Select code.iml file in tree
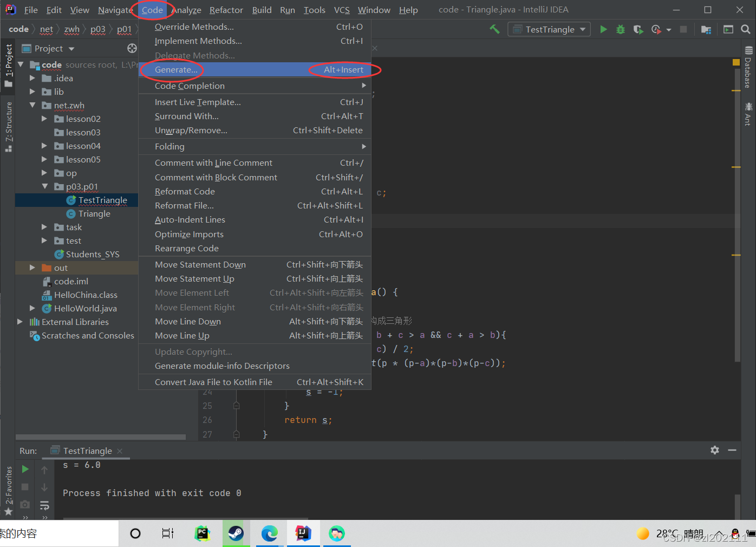 click(71, 281)
